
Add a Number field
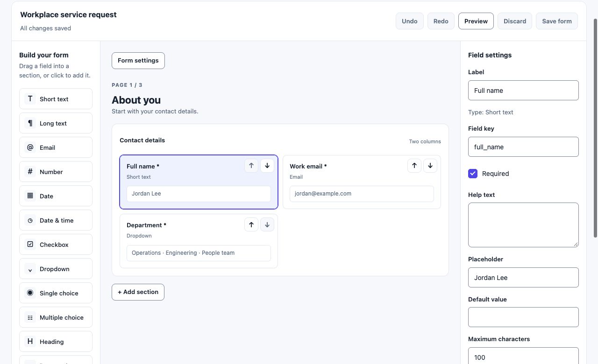(x=56, y=172)
